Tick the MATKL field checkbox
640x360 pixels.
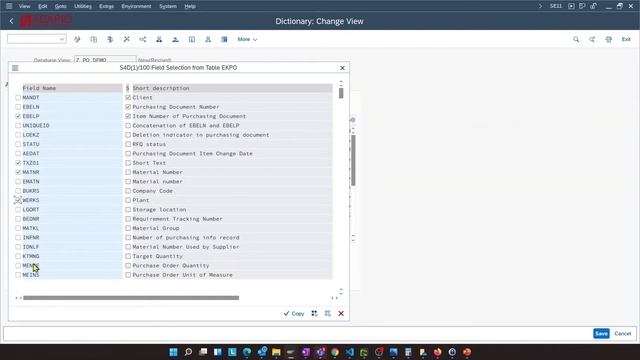point(18,228)
